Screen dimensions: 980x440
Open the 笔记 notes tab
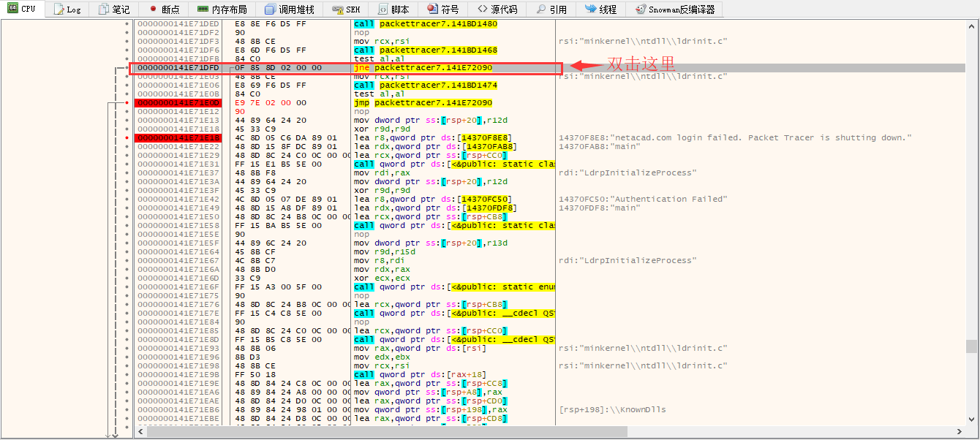pyautogui.click(x=114, y=10)
